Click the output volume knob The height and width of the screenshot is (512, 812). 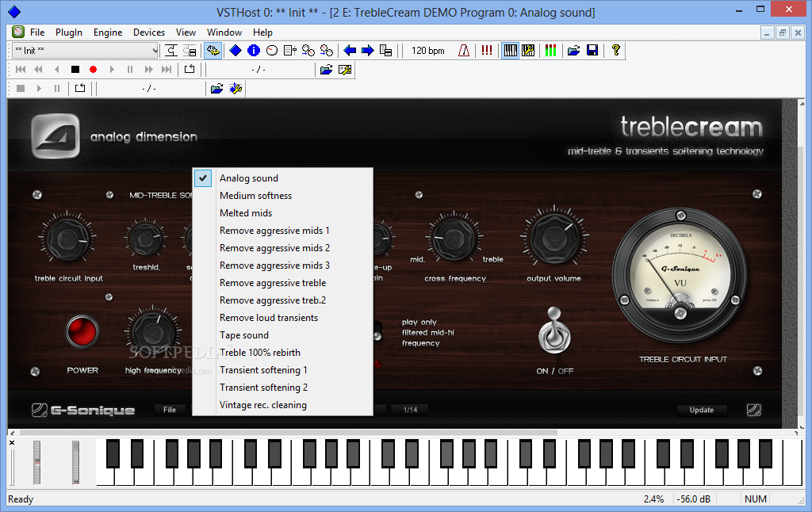pos(554,238)
